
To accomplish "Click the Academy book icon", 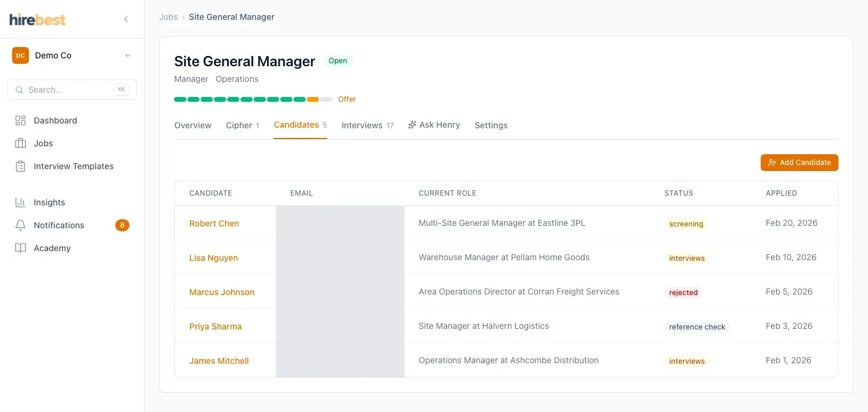I will [x=20, y=248].
